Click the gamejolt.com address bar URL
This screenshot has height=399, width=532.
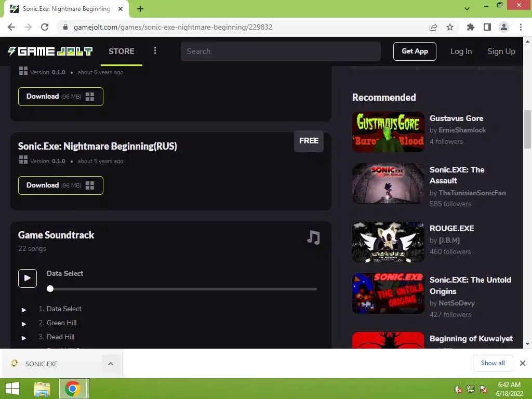pyautogui.click(x=172, y=27)
